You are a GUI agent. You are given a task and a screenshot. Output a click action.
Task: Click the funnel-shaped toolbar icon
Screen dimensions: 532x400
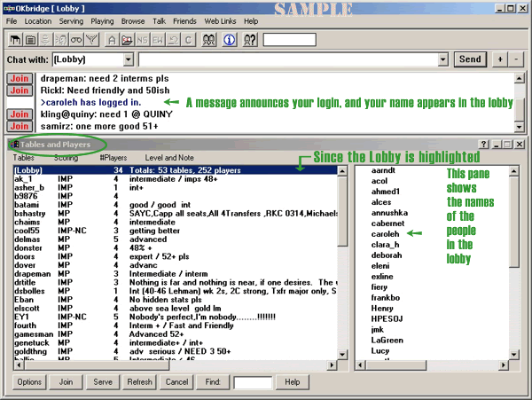point(91,40)
